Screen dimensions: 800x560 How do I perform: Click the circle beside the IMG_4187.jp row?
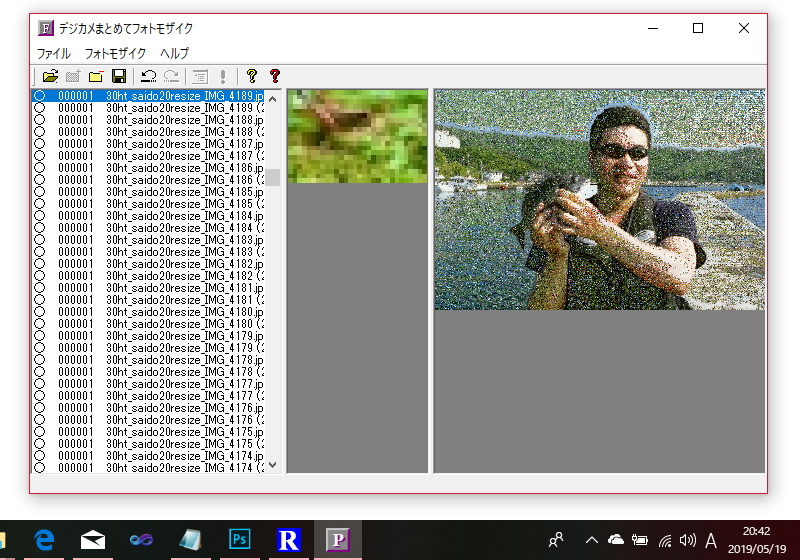(x=40, y=144)
